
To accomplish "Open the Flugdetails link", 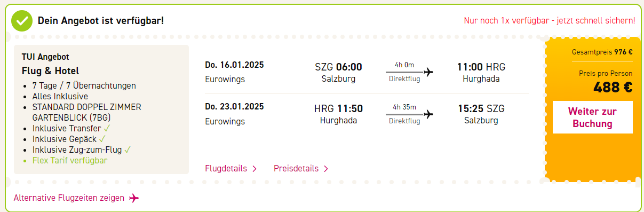I will [x=226, y=169].
